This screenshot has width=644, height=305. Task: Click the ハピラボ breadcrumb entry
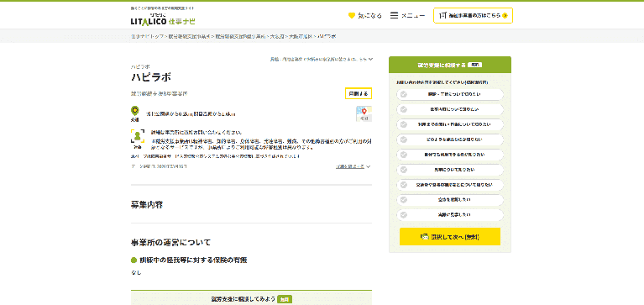click(x=327, y=37)
